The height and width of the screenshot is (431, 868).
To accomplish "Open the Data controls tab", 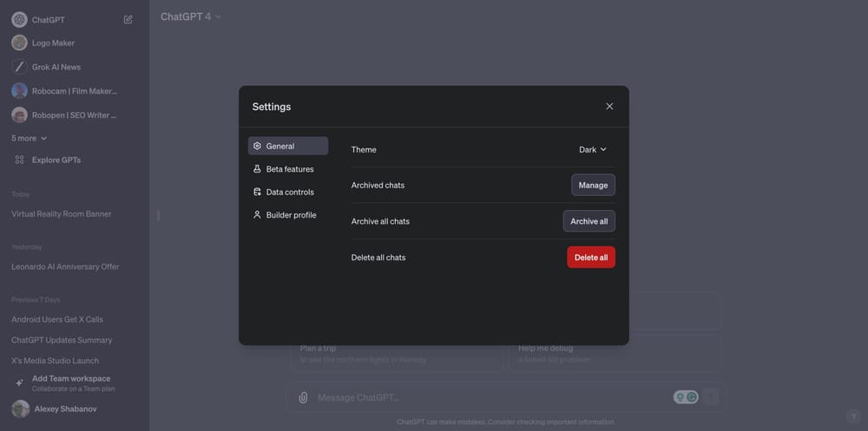I will click(x=289, y=192).
